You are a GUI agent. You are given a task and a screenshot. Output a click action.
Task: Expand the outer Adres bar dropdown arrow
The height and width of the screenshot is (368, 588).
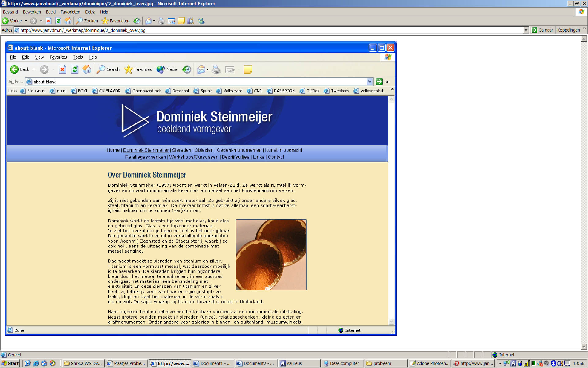(x=526, y=30)
